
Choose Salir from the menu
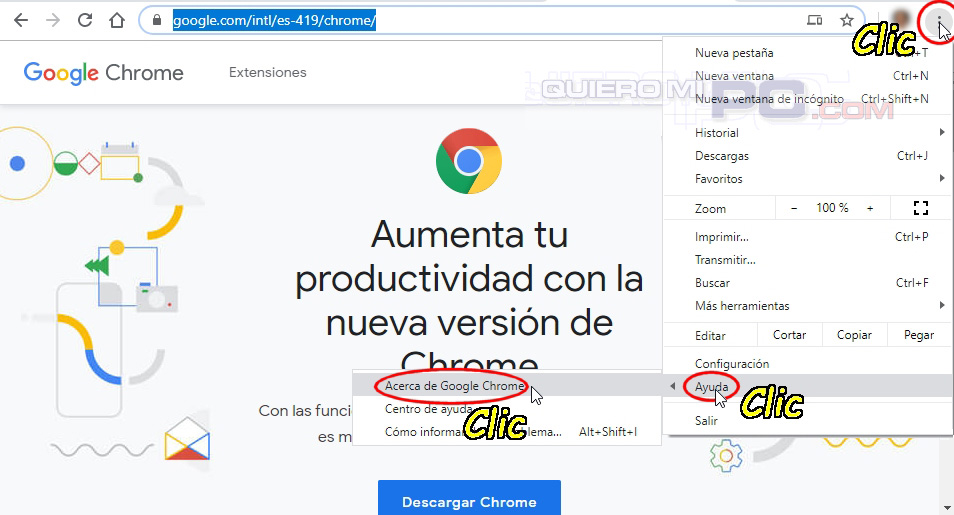[x=808, y=421]
